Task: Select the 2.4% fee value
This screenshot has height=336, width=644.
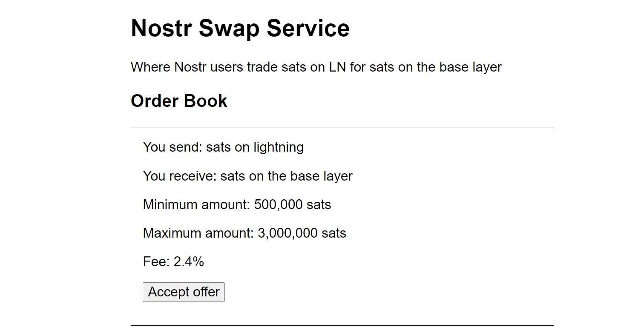Action: point(189,262)
